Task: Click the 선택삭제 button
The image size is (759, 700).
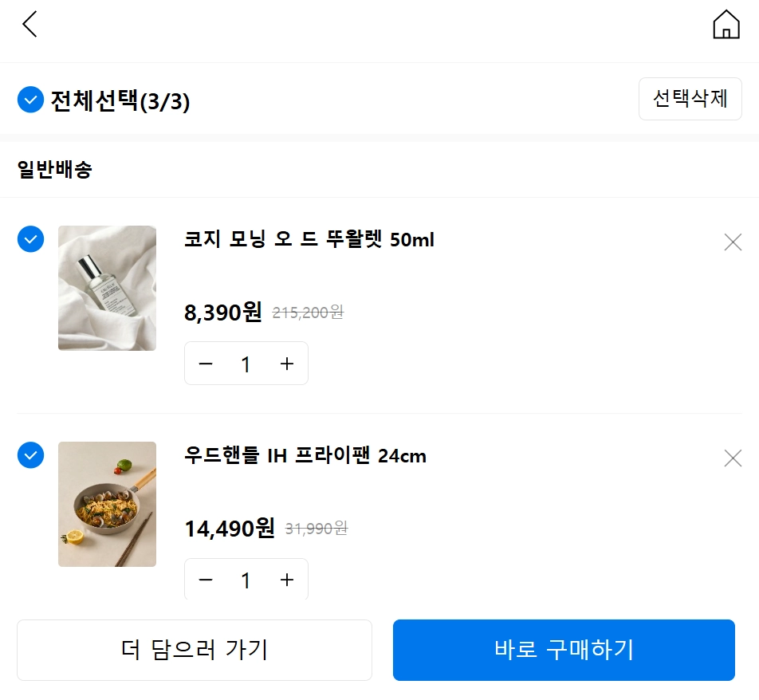Action: tap(690, 99)
